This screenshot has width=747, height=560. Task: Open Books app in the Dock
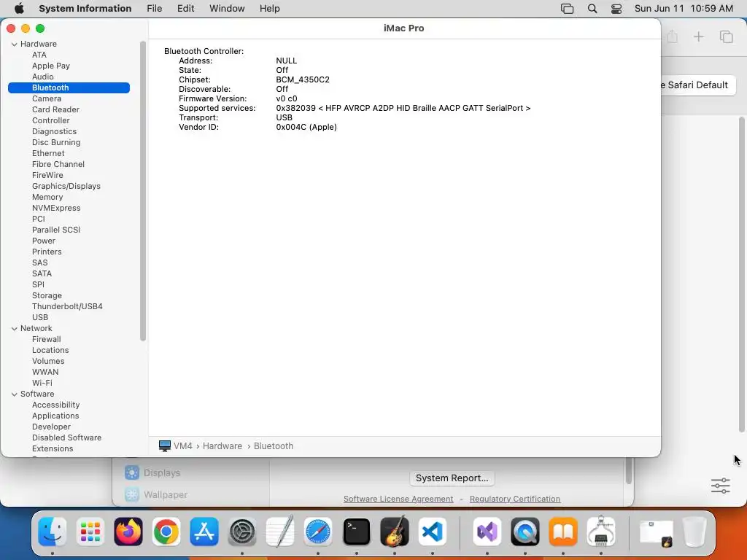[x=563, y=532]
